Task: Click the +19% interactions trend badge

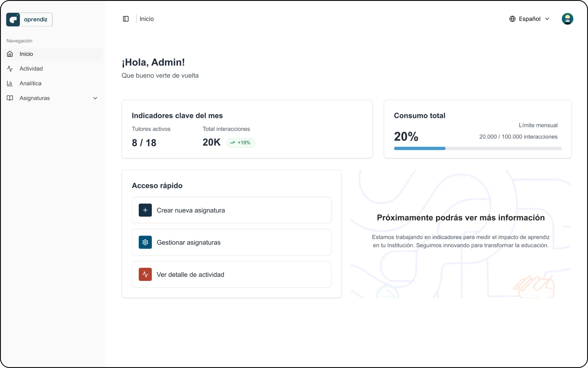Action: pyautogui.click(x=240, y=143)
